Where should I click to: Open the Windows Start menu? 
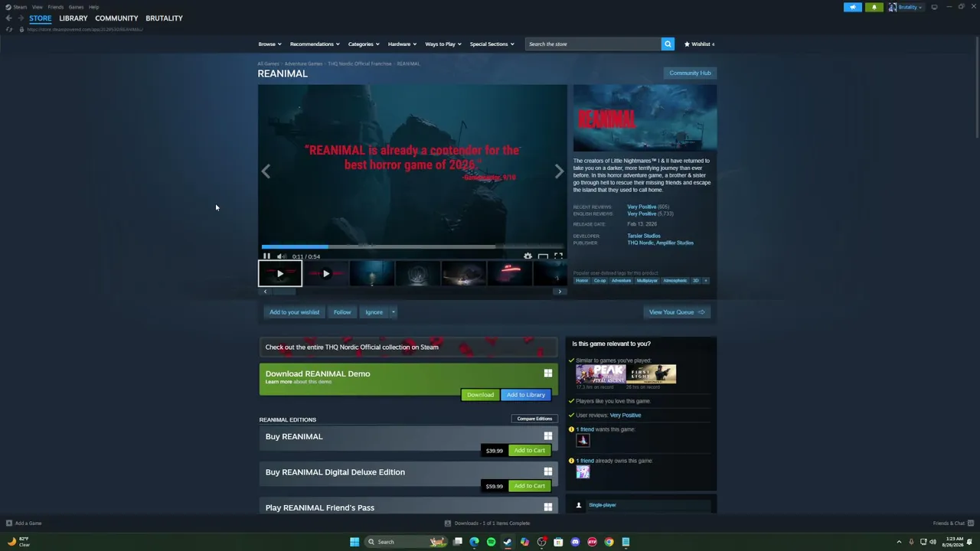click(x=354, y=542)
